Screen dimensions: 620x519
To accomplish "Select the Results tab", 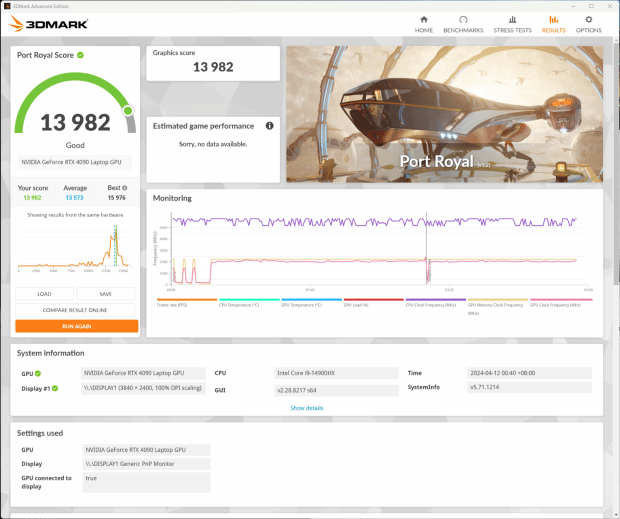I will [554, 24].
